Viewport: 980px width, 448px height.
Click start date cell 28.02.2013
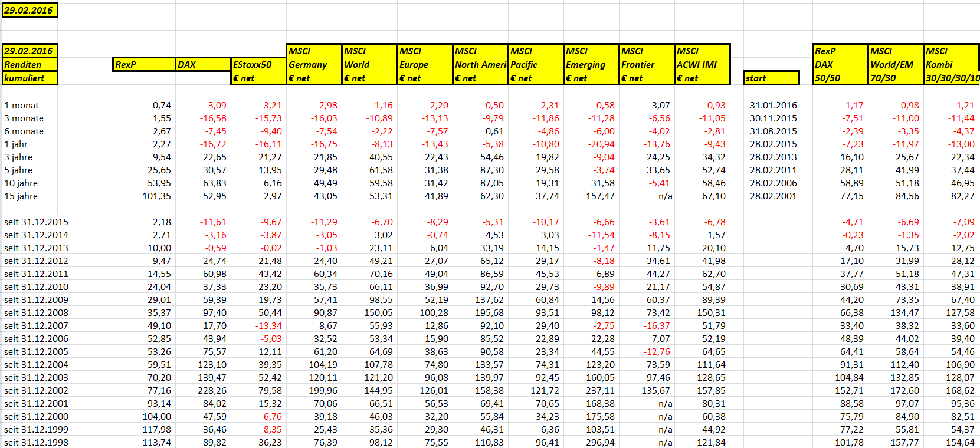coord(773,157)
